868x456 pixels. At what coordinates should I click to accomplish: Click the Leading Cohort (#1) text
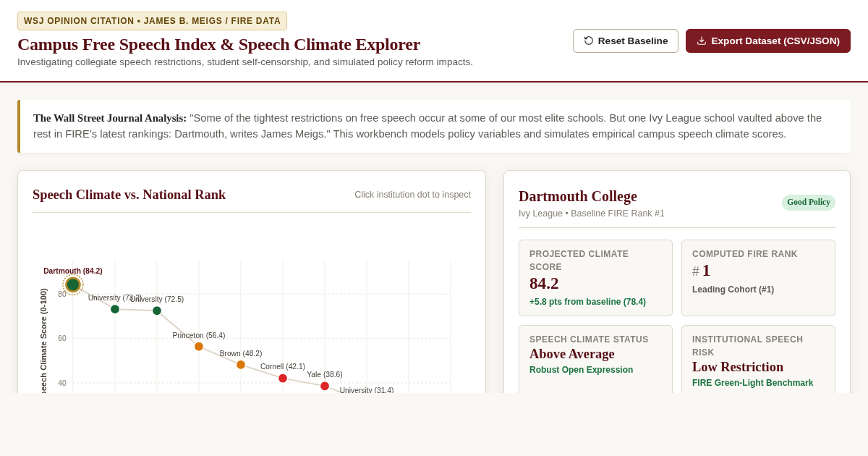coord(733,290)
